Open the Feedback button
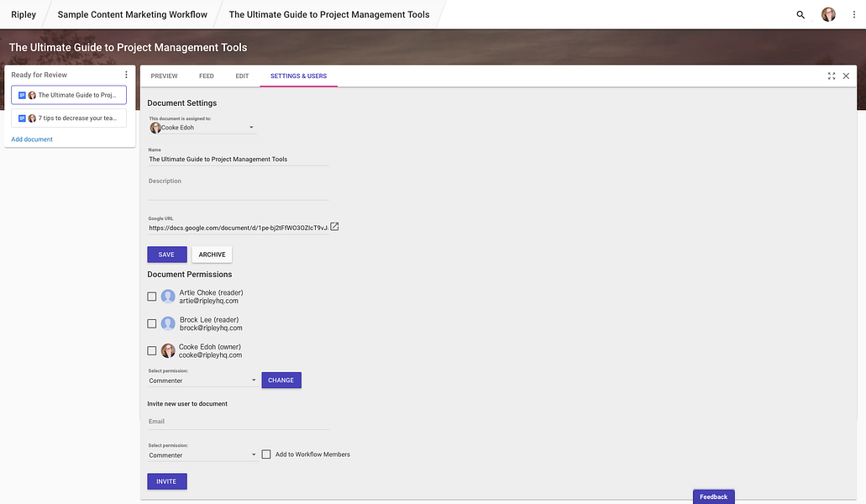Viewport: 866px width, 504px height. click(x=714, y=496)
